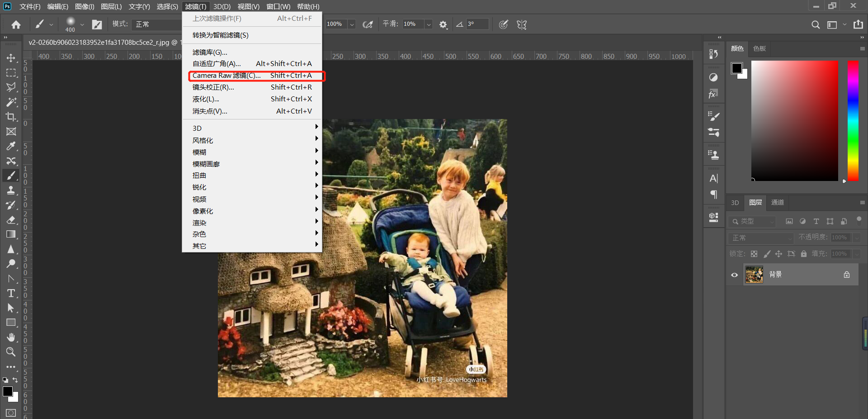Select the Move tool
This screenshot has width=868, height=419.
coord(11,58)
